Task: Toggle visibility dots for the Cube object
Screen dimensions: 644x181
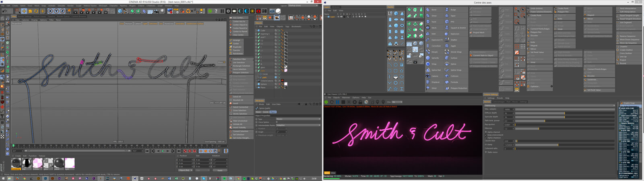Action: point(278,31)
